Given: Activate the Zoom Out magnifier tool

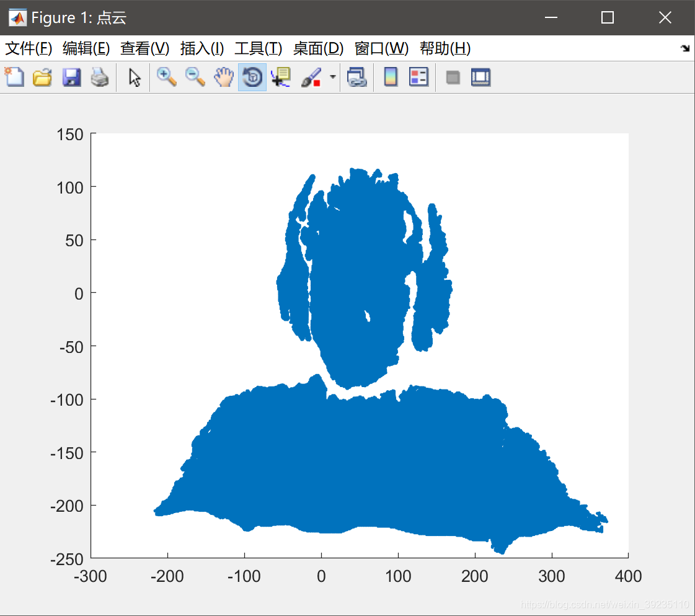Looking at the screenshot, I should click(x=195, y=77).
